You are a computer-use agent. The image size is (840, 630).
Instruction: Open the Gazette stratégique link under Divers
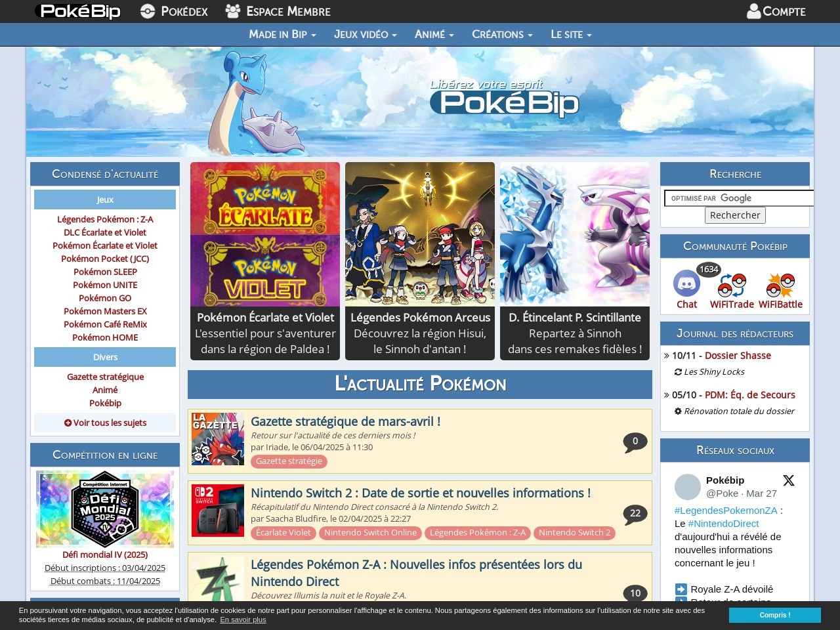105,377
